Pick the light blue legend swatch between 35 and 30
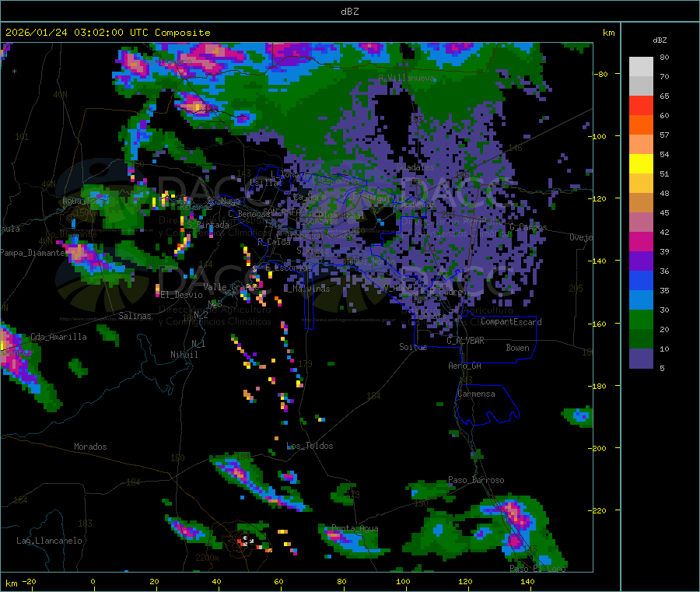 pos(641,300)
